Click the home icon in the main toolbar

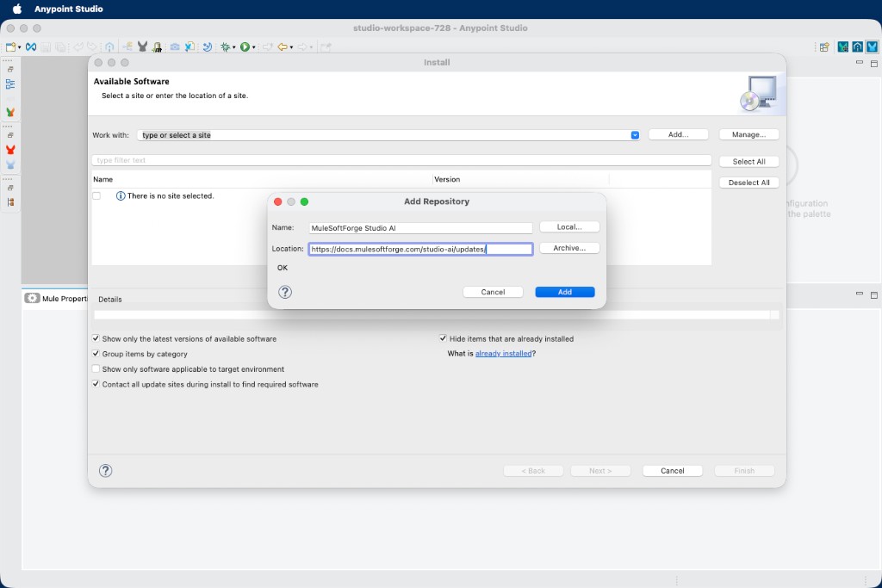(x=109, y=47)
